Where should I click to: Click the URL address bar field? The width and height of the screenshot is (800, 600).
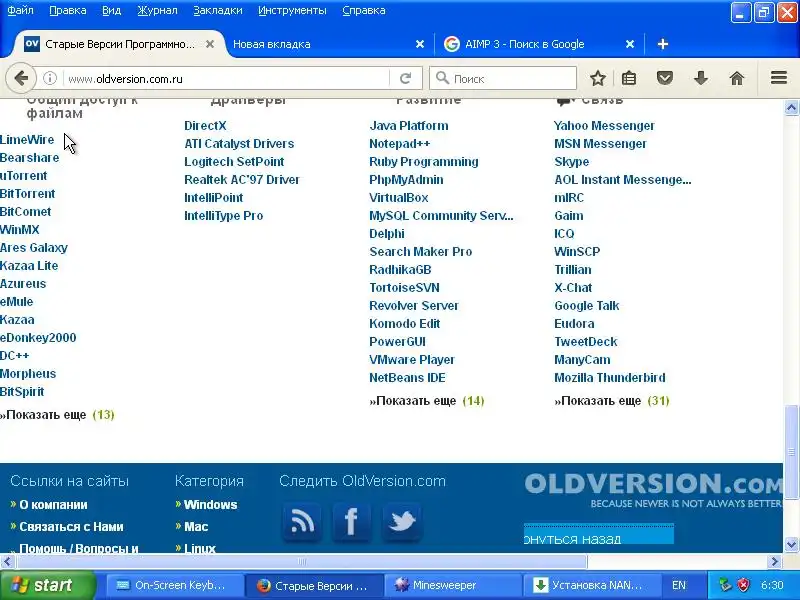click(x=227, y=79)
